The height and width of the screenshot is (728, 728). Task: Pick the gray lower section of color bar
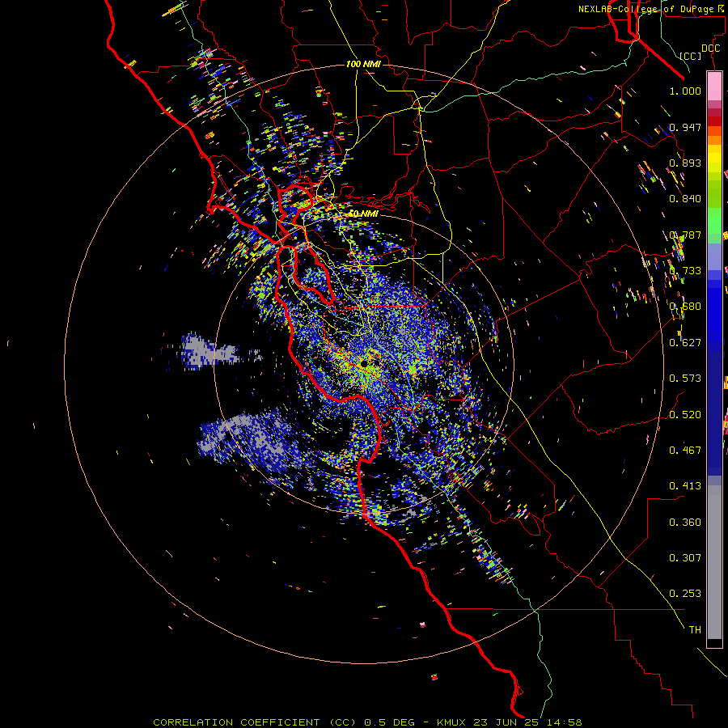point(714,562)
